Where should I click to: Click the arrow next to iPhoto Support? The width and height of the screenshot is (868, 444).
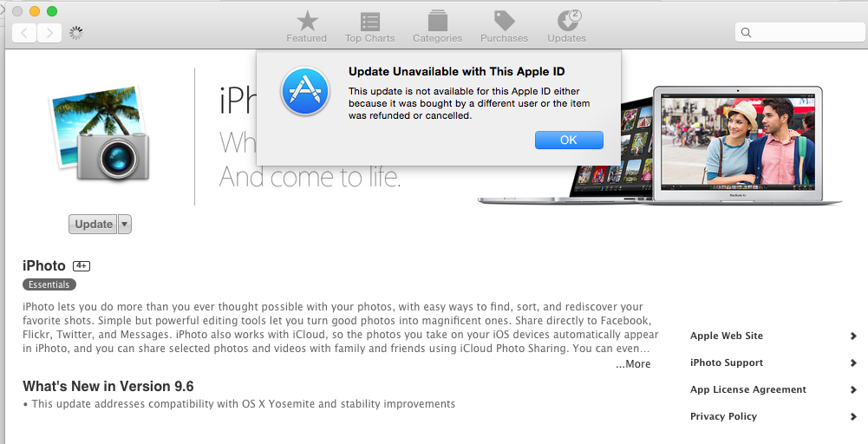[x=853, y=363]
